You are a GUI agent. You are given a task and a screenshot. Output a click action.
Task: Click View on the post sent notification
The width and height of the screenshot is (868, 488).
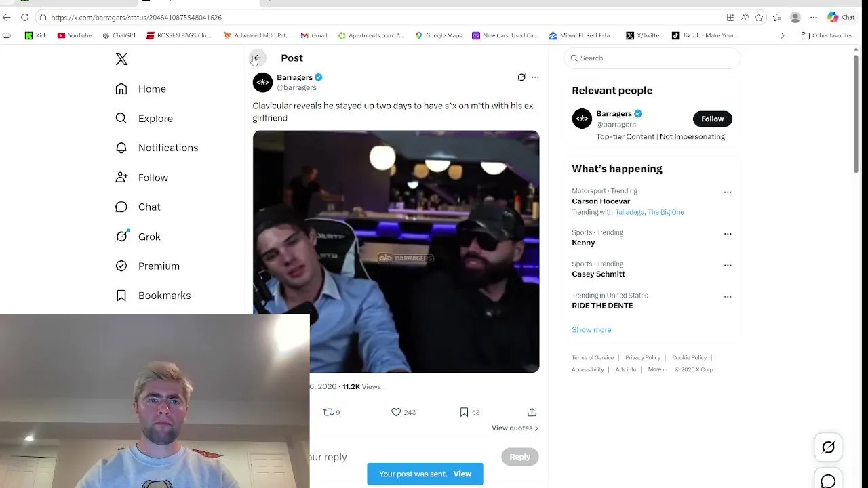(462, 474)
